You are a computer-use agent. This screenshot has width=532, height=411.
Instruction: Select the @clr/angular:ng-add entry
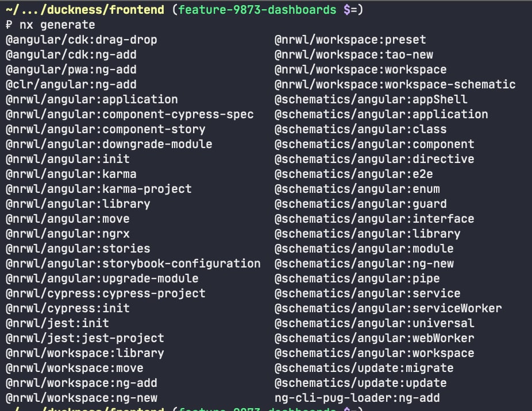71,85
